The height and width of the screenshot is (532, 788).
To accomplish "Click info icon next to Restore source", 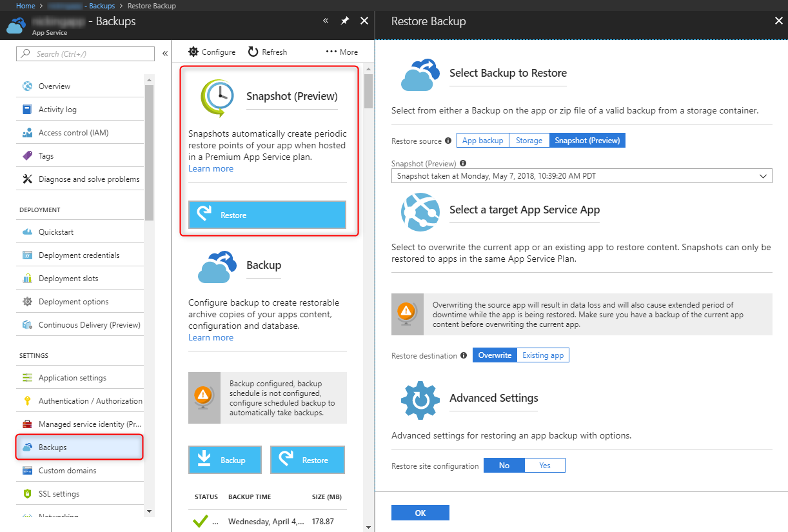I will point(448,141).
